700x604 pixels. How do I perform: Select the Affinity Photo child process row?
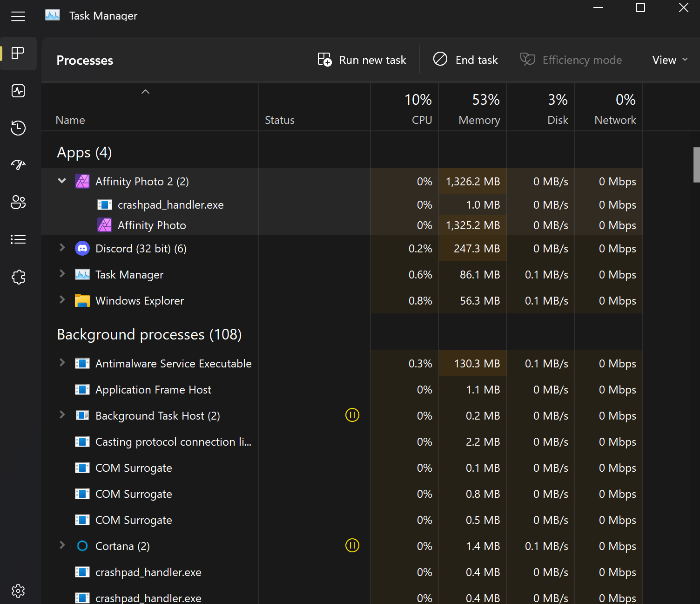click(342, 225)
